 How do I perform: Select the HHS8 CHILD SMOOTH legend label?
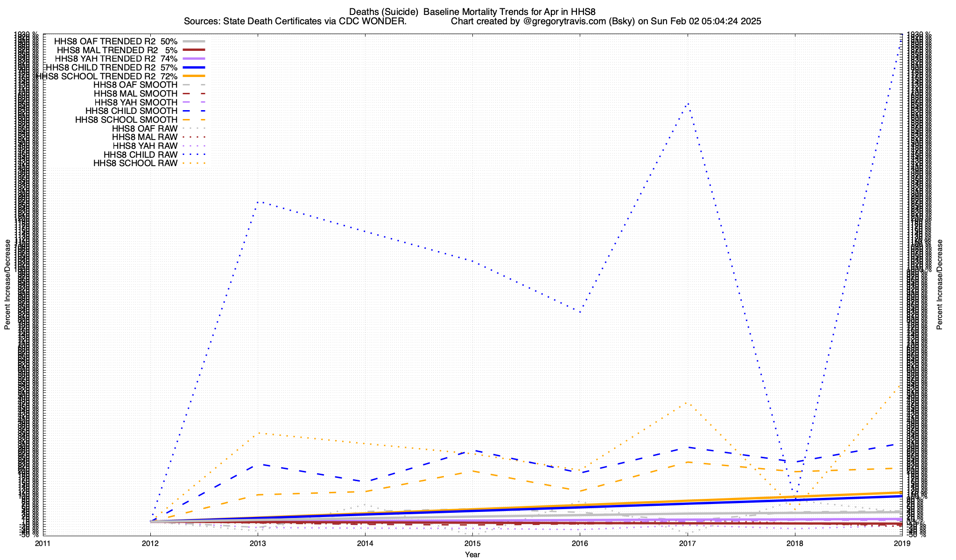[x=131, y=111]
